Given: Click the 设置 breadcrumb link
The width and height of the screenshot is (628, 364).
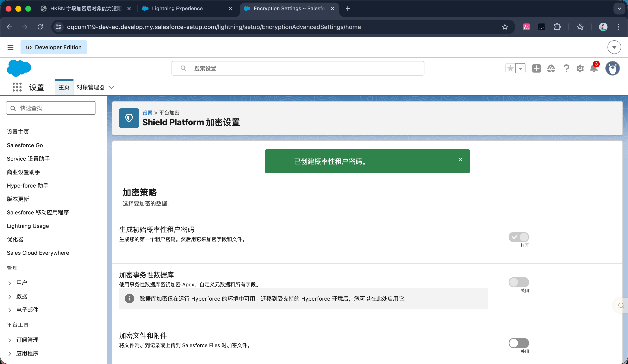Looking at the screenshot, I should [147, 113].
